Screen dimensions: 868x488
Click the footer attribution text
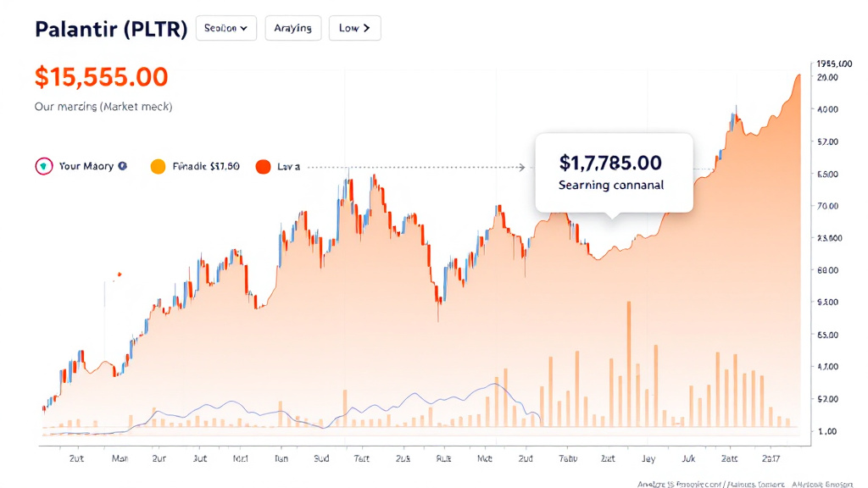[744, 484]
